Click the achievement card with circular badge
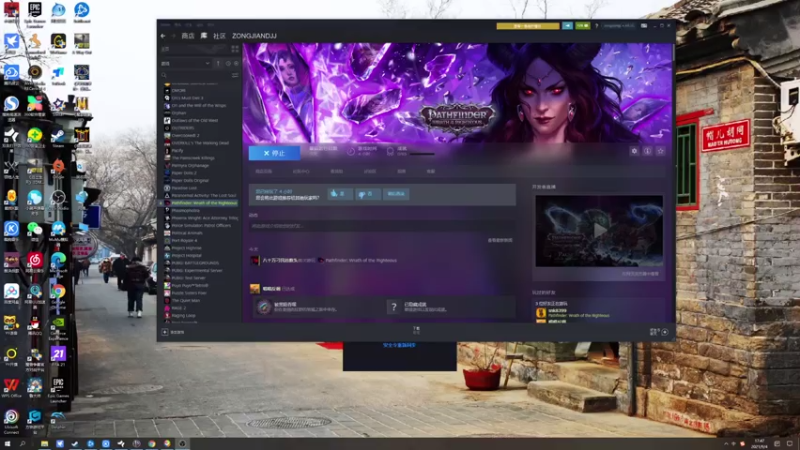 [319, 307]
